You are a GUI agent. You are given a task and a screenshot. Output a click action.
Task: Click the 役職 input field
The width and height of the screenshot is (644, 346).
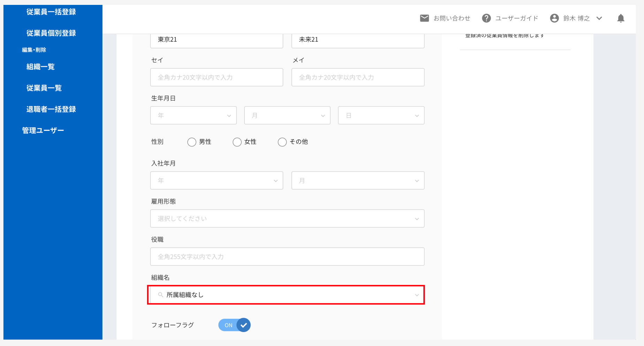point(287,257)
